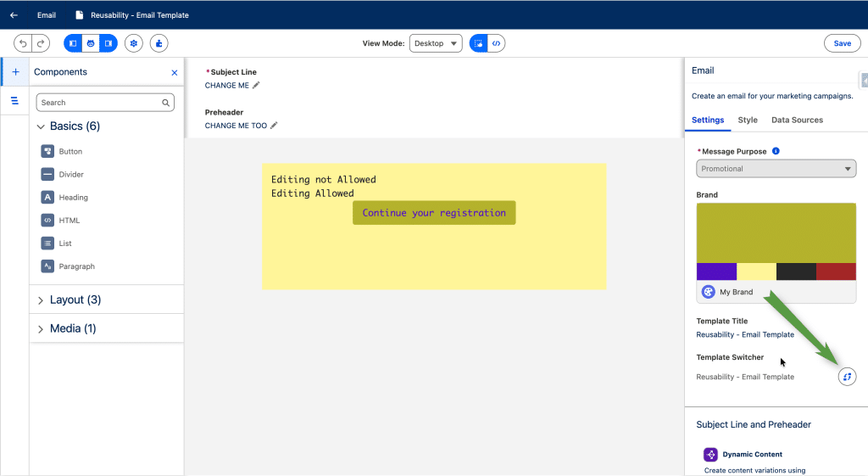Open the gear settings icon in toolbar

pos(134,43)
